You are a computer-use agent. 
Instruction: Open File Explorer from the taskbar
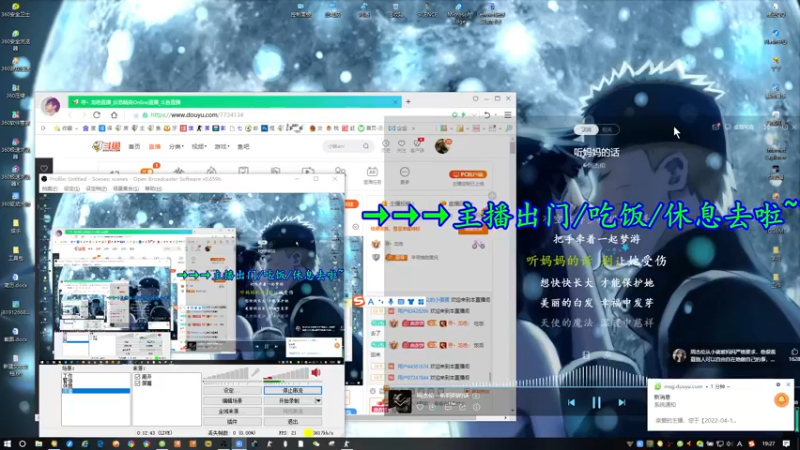click(38, 444)
